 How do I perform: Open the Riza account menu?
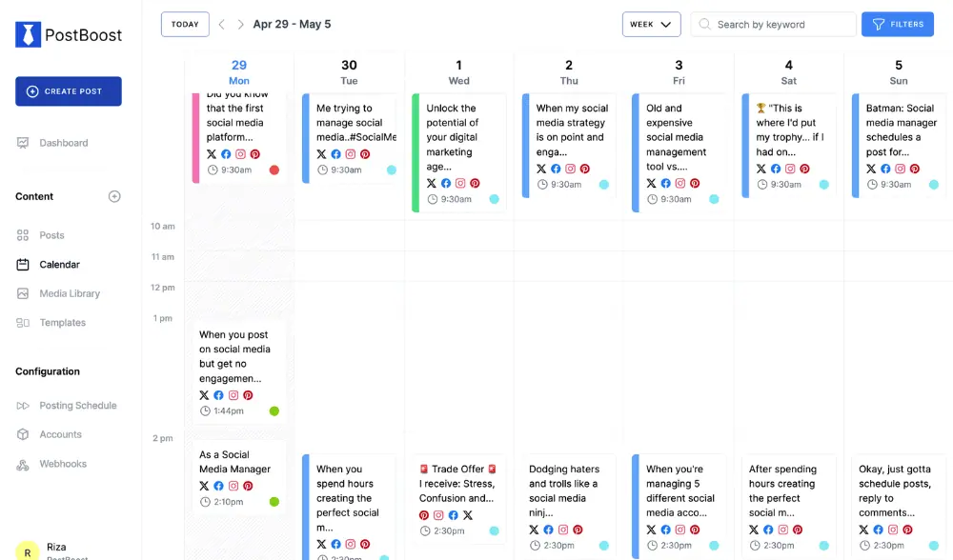pos(29,550)
